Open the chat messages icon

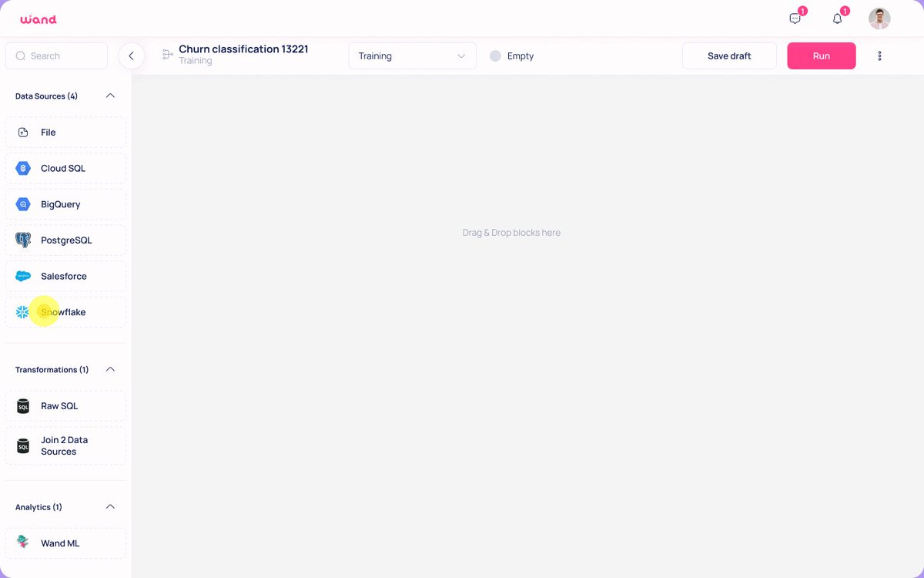pyautogui.click(x=795, y=18)
